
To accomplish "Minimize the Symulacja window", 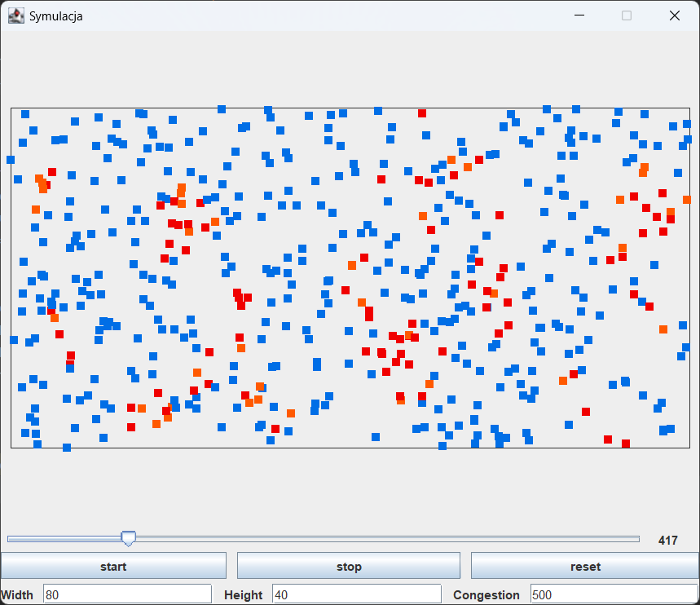I will pyautogui.click(x=579, y=15).
